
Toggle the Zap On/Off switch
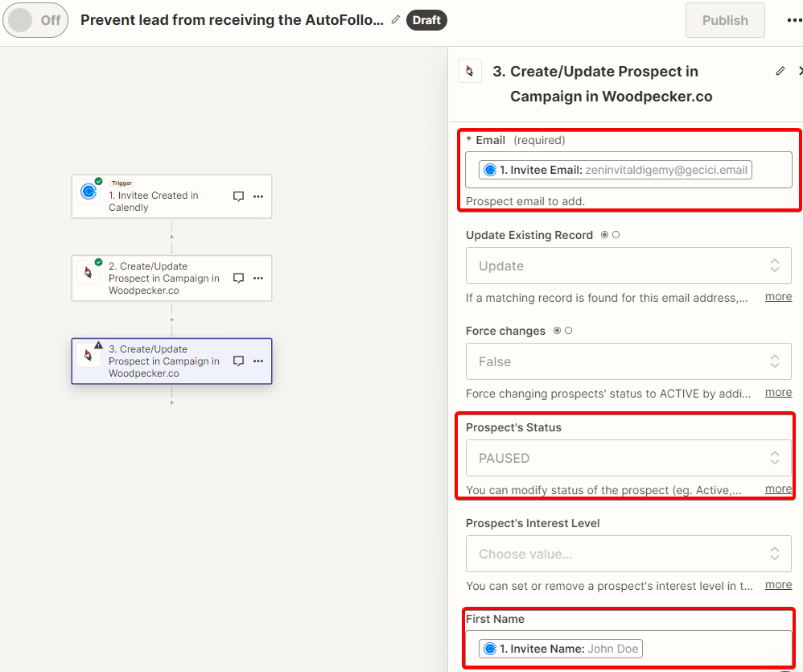click(x=35, y=20)
